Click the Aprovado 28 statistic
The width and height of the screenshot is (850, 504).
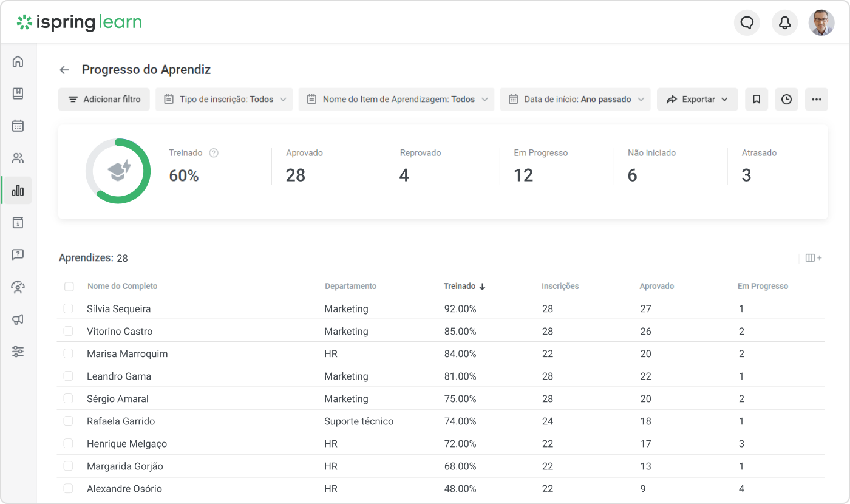(x=304, y=166)
